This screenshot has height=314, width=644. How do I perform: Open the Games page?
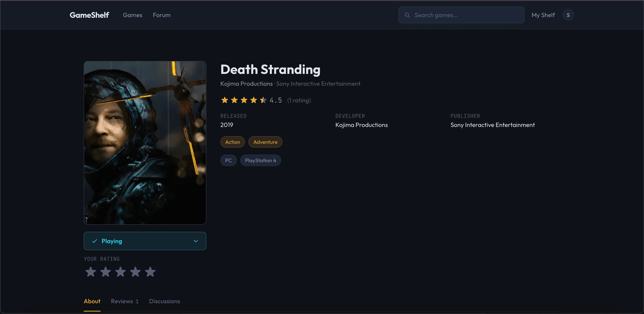(133, 15)
